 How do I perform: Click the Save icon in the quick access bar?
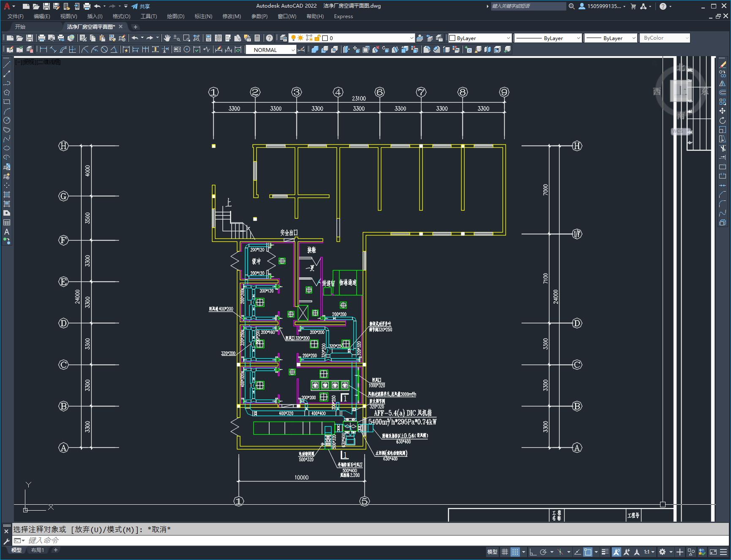[46, 6]
